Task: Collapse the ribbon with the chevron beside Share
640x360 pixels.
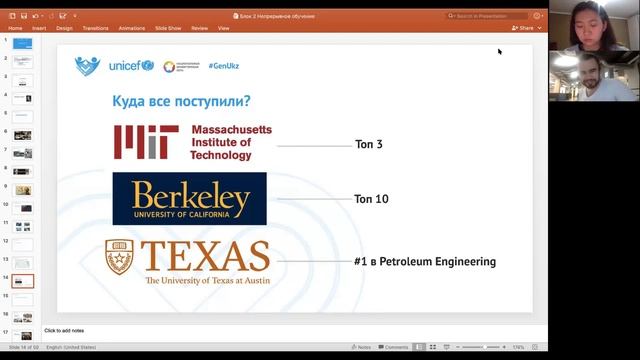Action: 540,28
